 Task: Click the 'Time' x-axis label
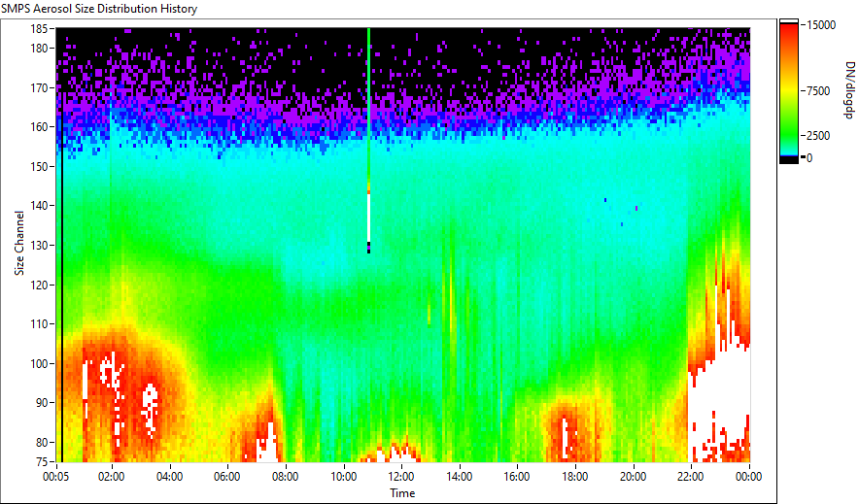click(x=402, y=493)
